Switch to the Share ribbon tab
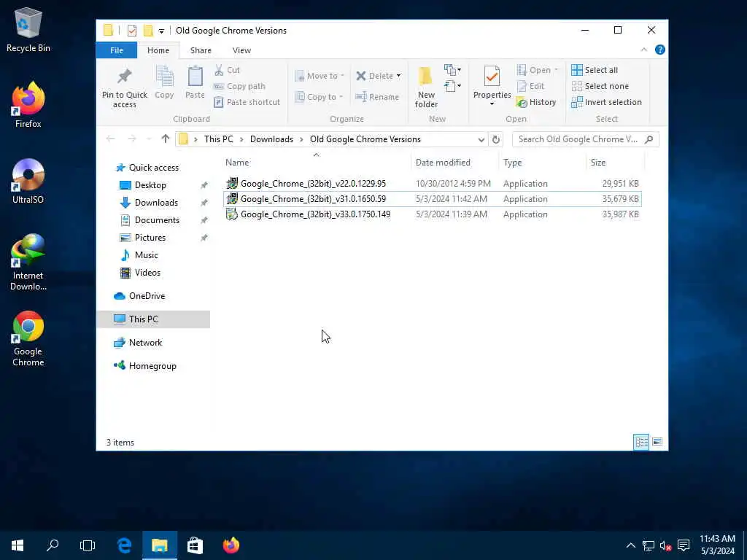 (x=201, y=50)
